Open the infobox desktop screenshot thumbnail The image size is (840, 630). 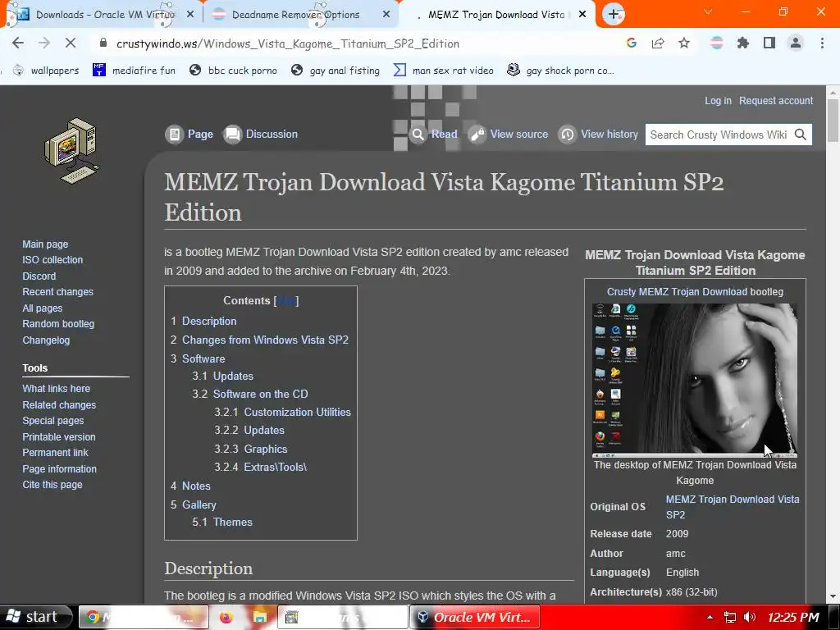click(695, 380)
